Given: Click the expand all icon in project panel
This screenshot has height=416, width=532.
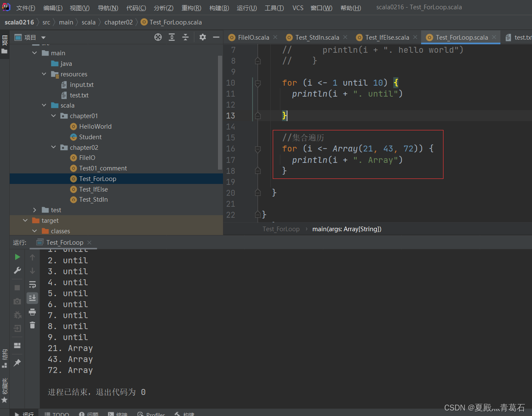Looking at the screenshot, I should click(x=172, y=37).
